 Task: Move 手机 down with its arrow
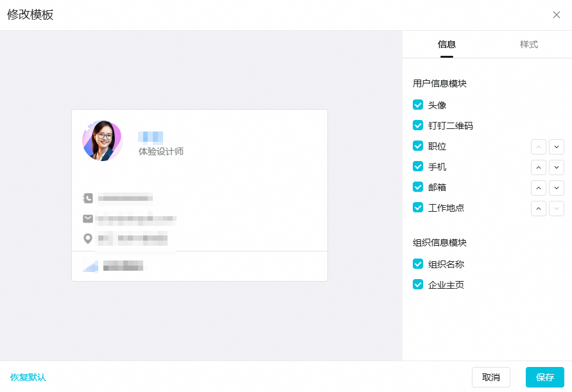(557, 167)
